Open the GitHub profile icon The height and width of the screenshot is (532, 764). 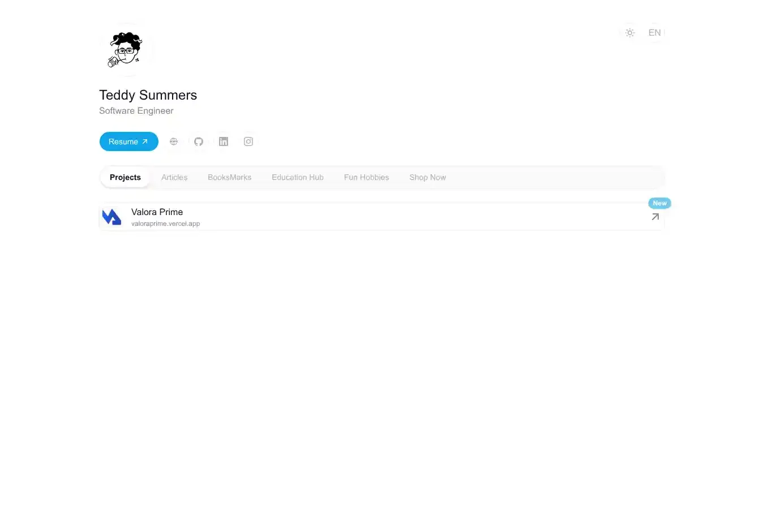(199, 141)
